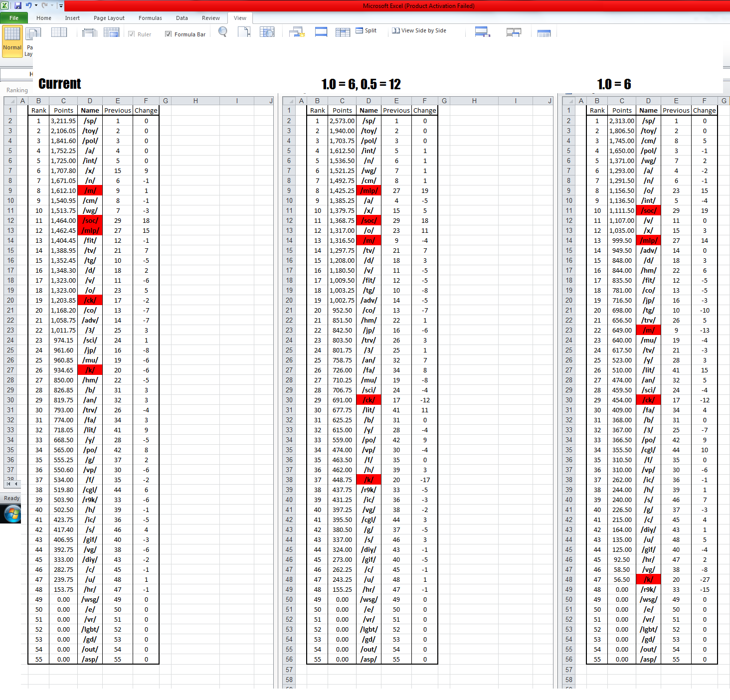Screen dimensions: 730x700
Task: Select Change value -27 in rightmost table
Action: click(x=705, y=579)
